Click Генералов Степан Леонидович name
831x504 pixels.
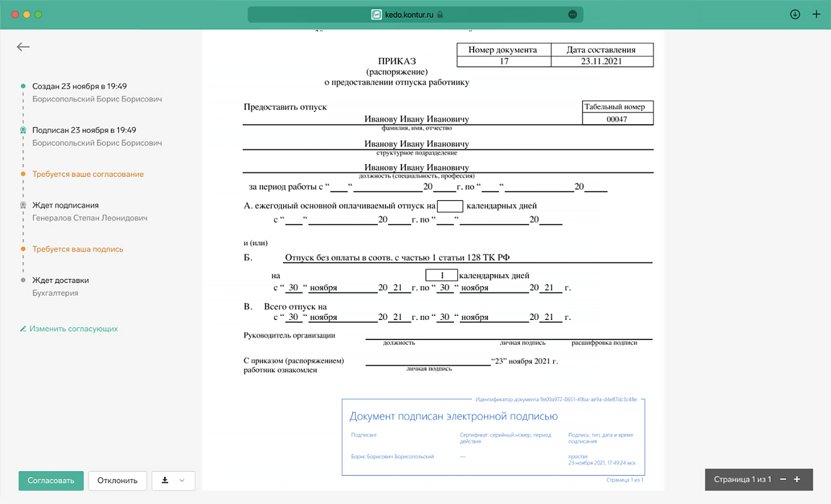coord(90,218)
